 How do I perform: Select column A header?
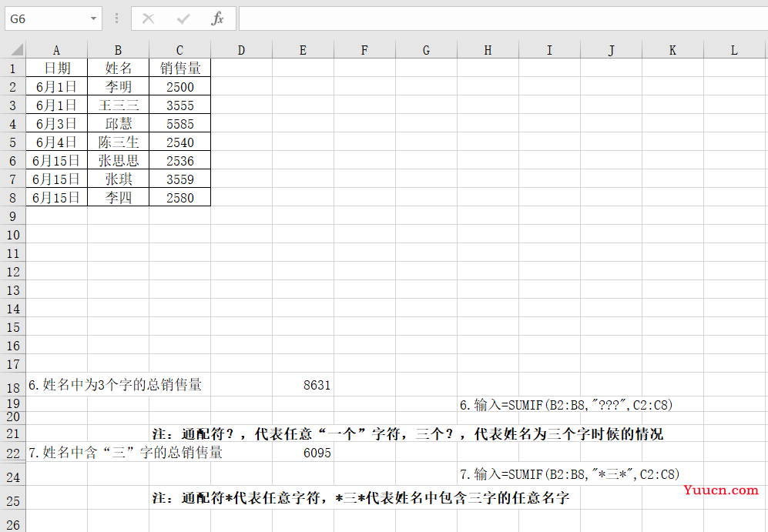[56, 50]
